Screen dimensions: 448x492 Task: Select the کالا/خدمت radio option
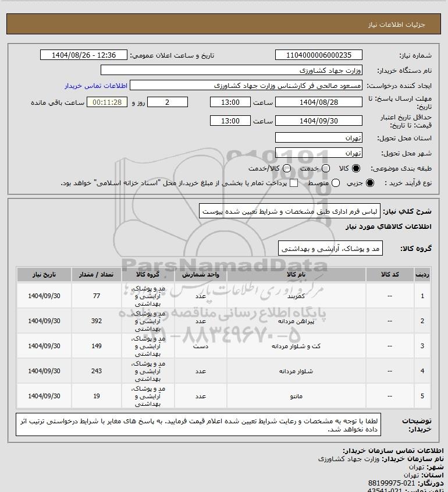pos(286,168)
